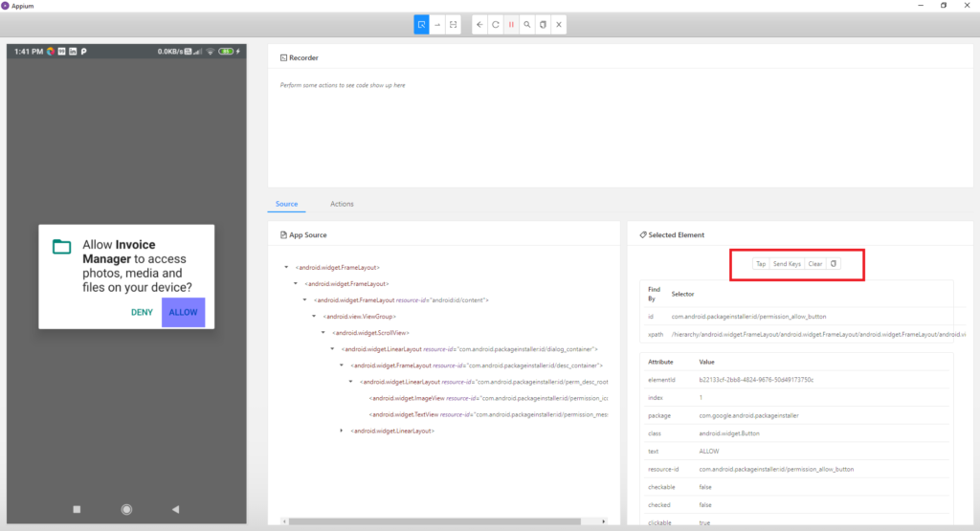The height and width of the screenshot is (531, 980).
Task: Copy selected element attributes icon beside Clear
Action: 834,264
